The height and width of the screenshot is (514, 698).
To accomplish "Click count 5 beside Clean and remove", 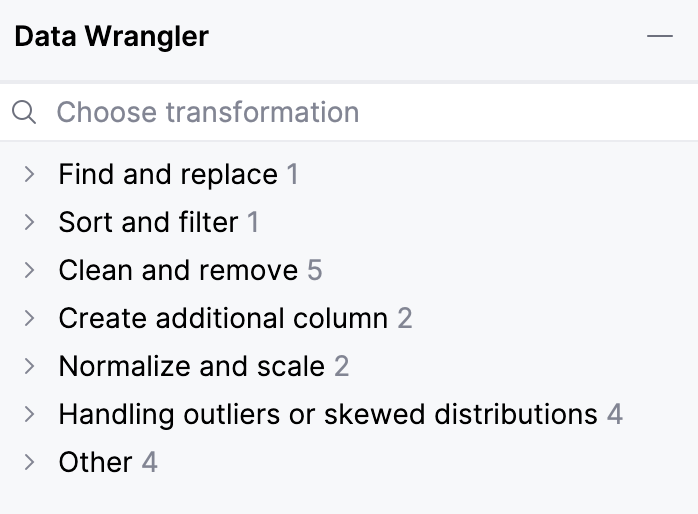I will [315, 270].
